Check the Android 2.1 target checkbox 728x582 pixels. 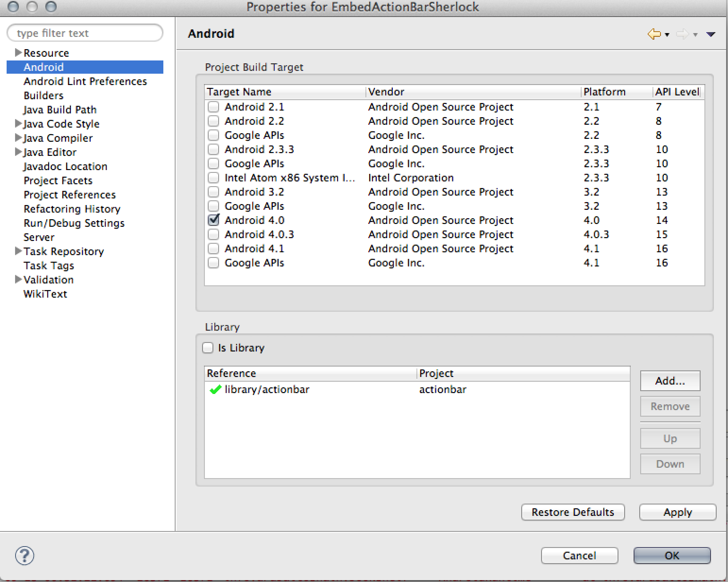tap(213, 107)
